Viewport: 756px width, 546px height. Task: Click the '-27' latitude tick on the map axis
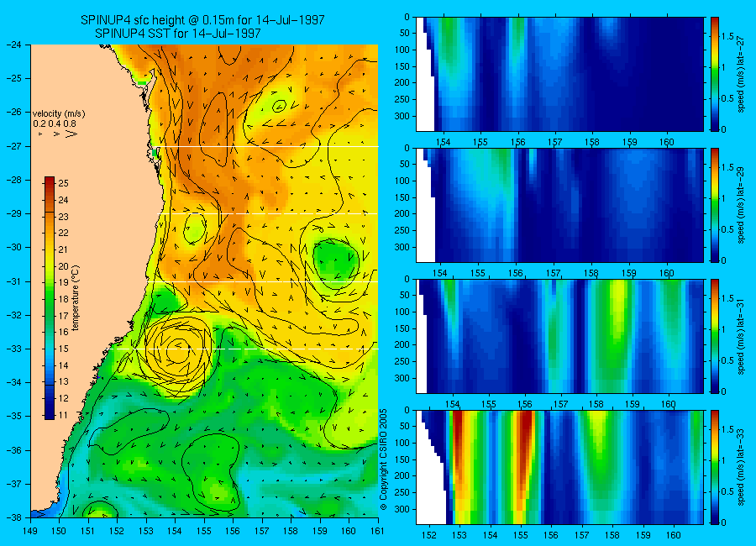14,145
